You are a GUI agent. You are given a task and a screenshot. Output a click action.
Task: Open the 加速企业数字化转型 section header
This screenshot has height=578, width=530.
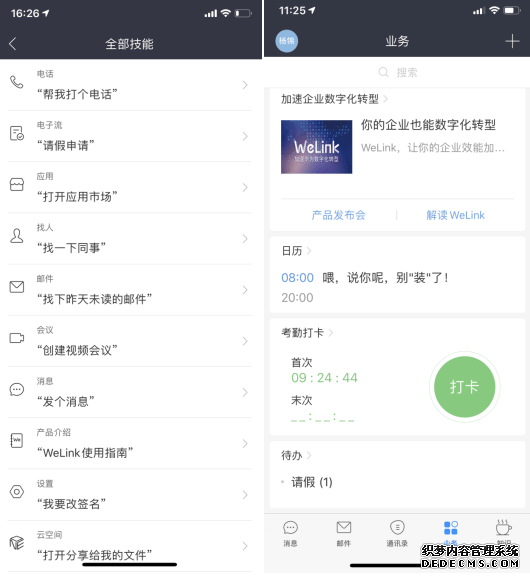click(334, 99)
